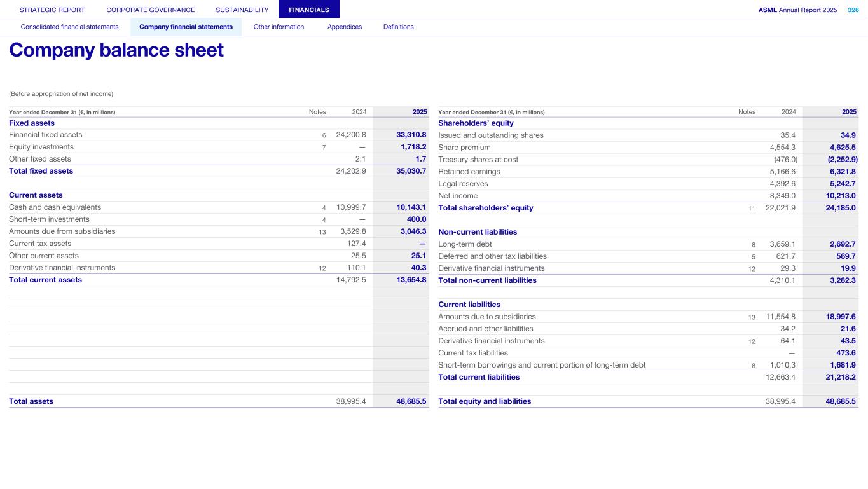Open the Other information sub-tab
Viewport: 868px width, 489px height.
click(279, 27)
